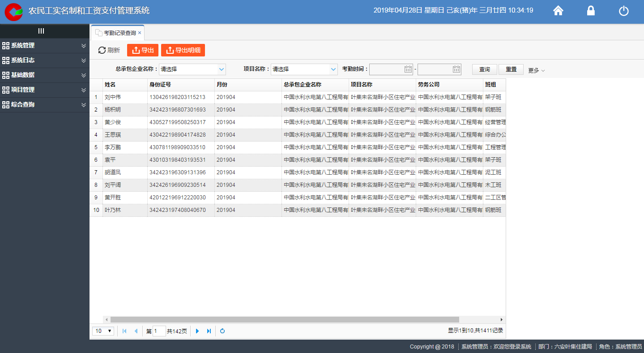The image size is (644, 353).
Task: Expand the 系统管理 menu chevron
Action: pyautogui.click(x=83, y=46)
